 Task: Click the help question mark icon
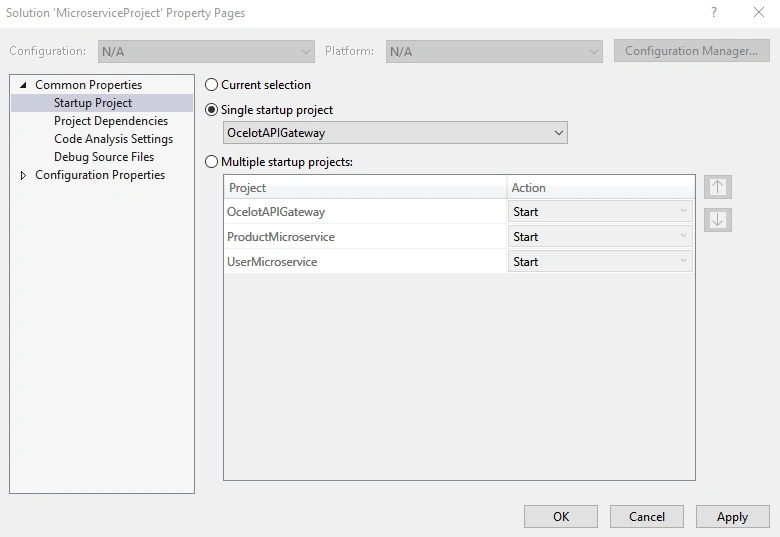[714, 12]
